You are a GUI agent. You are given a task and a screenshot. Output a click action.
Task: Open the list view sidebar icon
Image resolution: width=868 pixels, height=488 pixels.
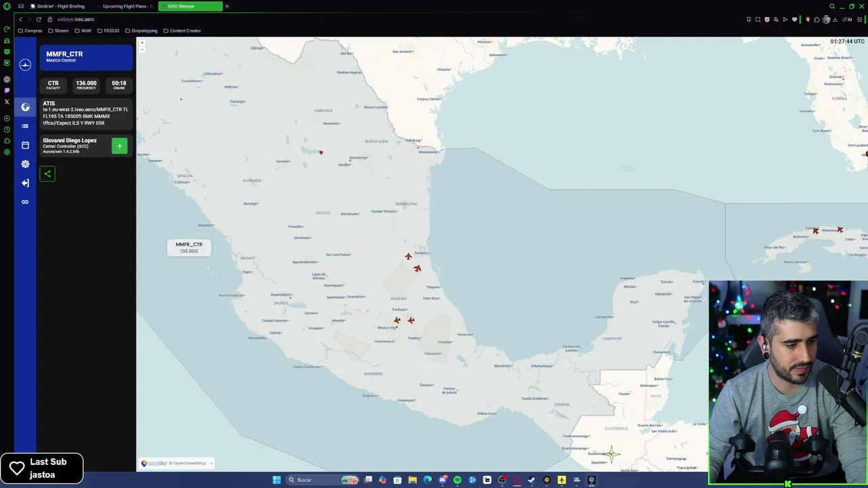(25, 126)
